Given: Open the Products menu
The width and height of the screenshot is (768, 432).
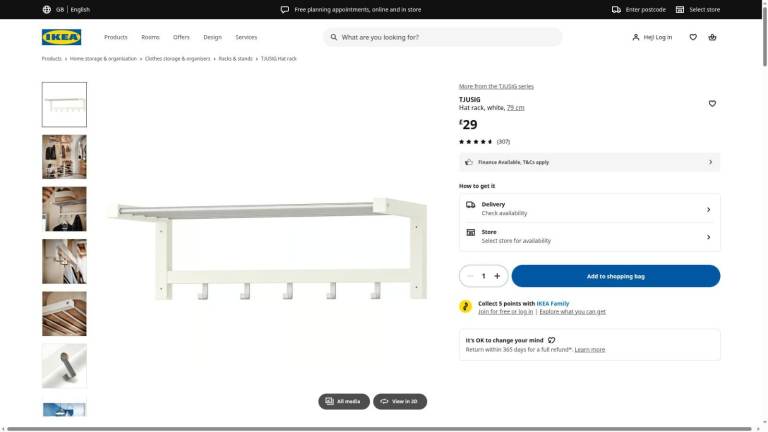Looking at the screenshot, I should (116, 37).
